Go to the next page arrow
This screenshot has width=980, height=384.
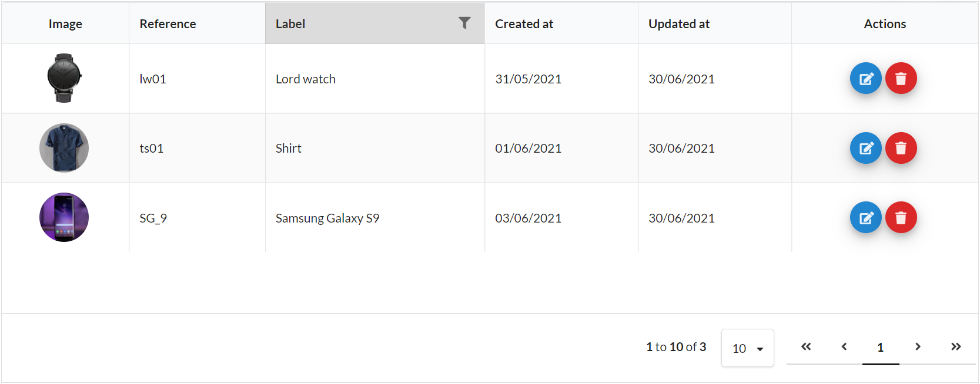(x=918, y=347)
